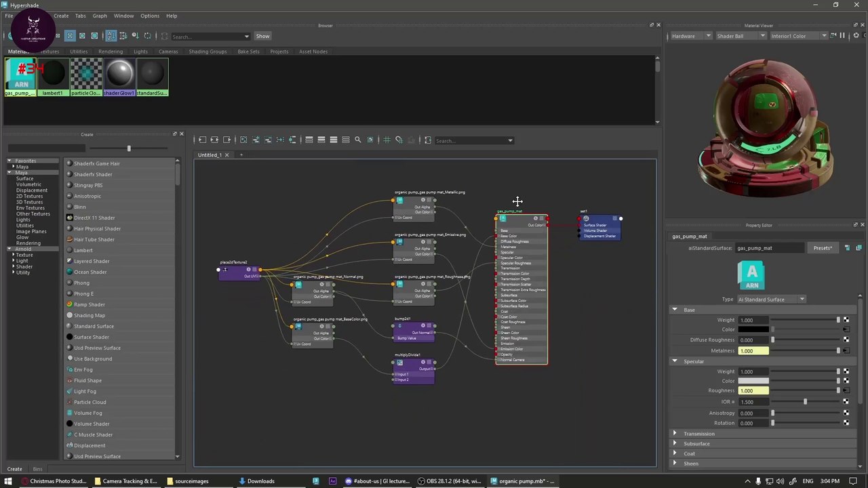Screen dimensions: 868x488
Task: Show input connections icon in graph toolbar
Action: coord(202,140)
